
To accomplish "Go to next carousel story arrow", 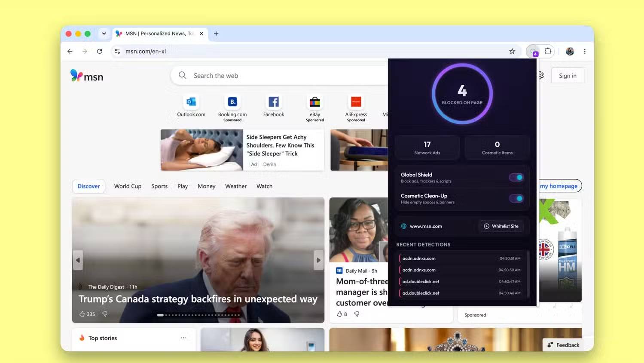I will (x=318, y=260).
